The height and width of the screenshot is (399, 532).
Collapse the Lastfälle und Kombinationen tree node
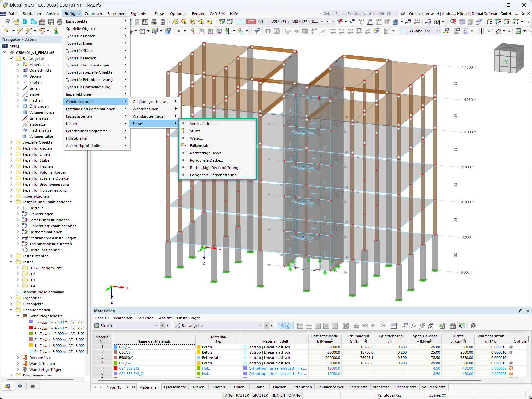(x=11, y=202)
